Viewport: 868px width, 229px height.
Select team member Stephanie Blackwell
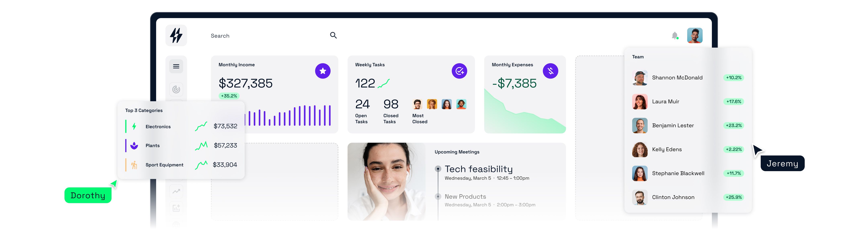coord(678,173)
